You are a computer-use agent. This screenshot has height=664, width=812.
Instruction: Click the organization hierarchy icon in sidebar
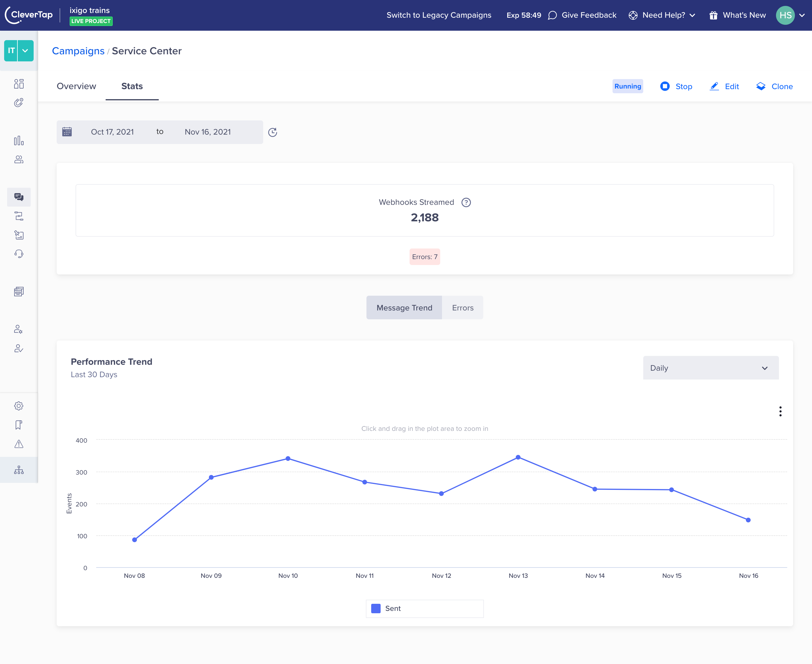coord(19,470)
